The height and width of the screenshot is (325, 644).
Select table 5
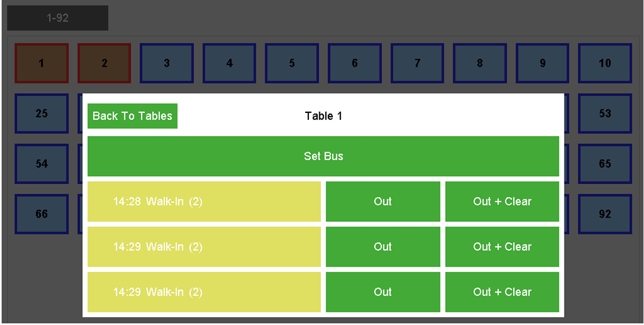[291, 63]
